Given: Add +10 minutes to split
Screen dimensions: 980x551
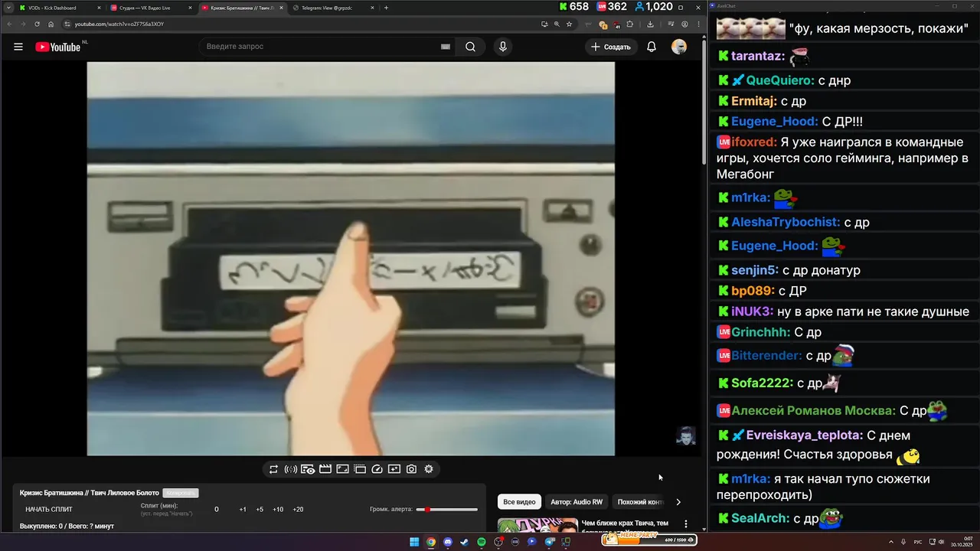Looking at the screenshot, I should pyautogui.click(x=278, y=509).
